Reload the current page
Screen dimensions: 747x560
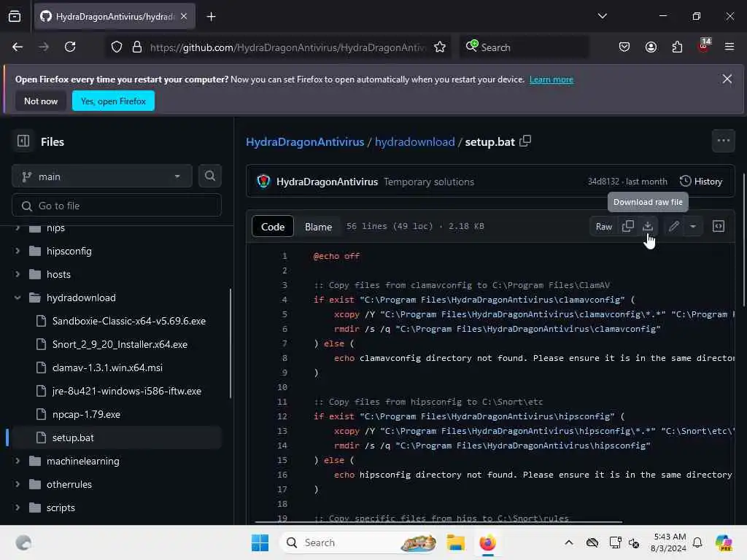(x=70, y=47)
